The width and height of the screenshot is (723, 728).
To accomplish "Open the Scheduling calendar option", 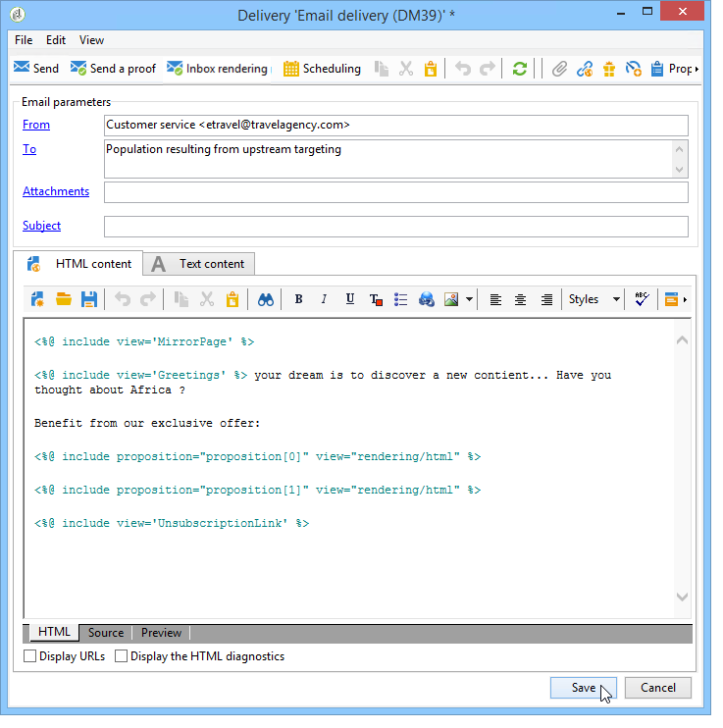I will (x=322, y=69).
